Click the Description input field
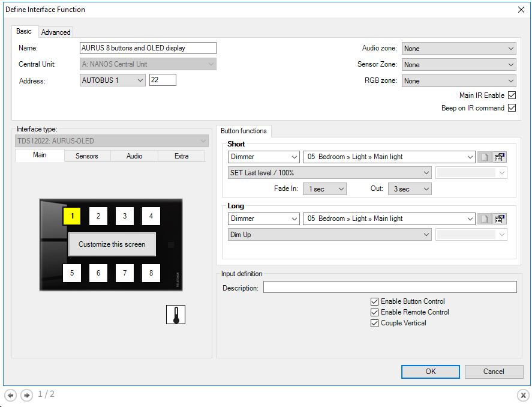532x407 pixels. (389, 288)
